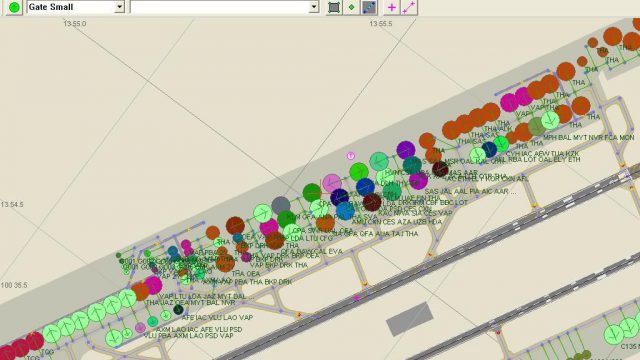Click the small pink T marker on the terminal

pos(350,156)
